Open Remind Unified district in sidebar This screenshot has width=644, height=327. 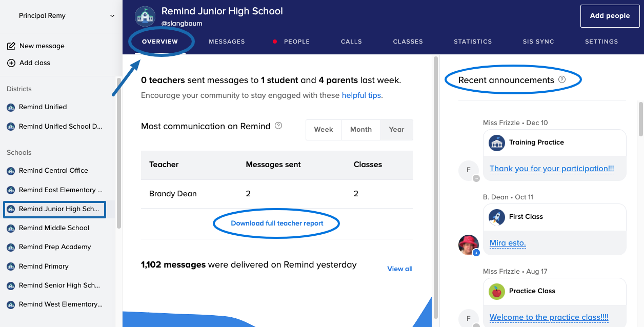(43, 107)
